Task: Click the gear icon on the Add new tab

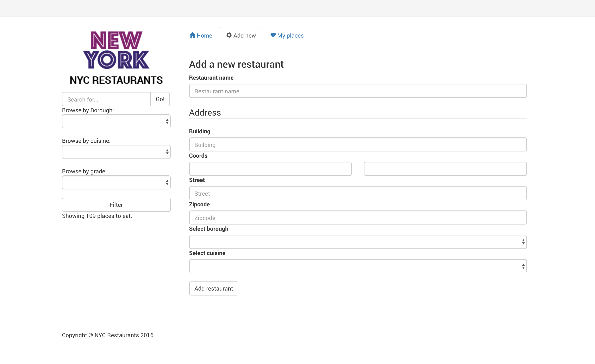Action: 229,35
